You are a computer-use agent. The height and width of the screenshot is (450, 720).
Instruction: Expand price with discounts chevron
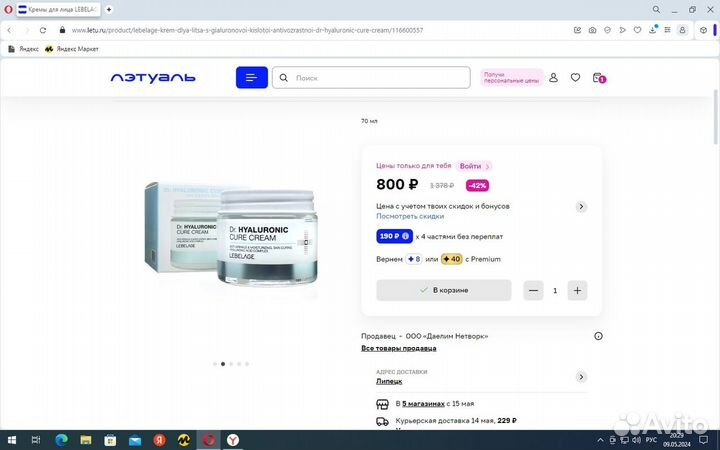pyautogui.click(x=581, y=207)
